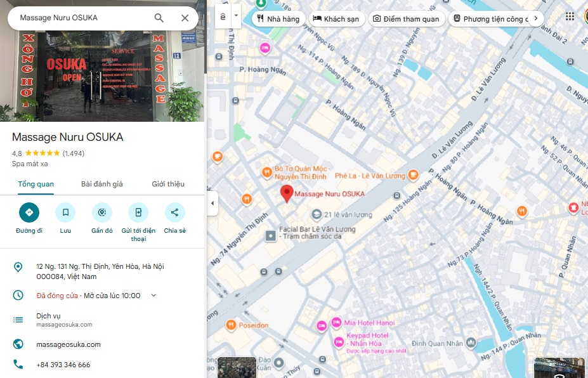Click the red Massage Nuru OSUKA map pin
588x378 pixels.
287,194
